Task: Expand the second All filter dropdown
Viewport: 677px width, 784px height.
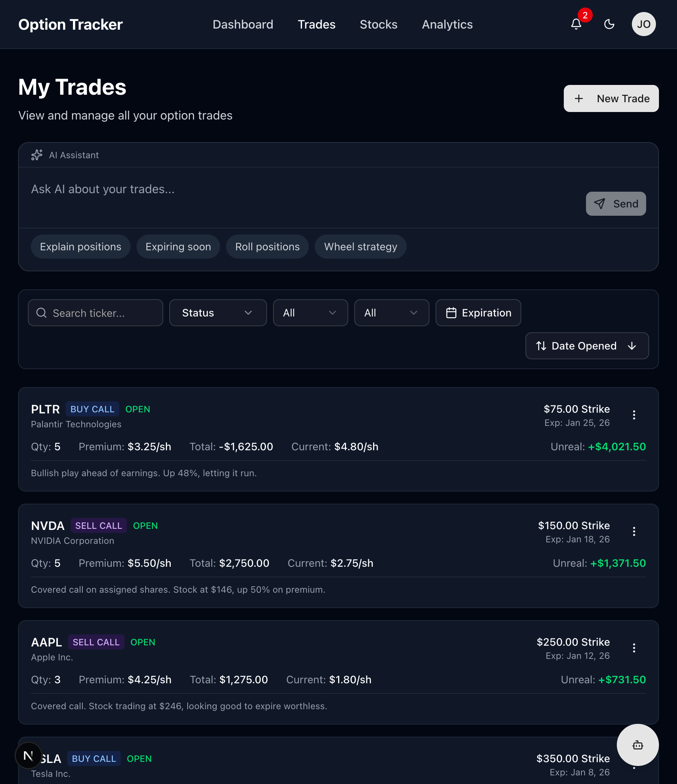Action: pyautogui.click(x=391, y=313)
